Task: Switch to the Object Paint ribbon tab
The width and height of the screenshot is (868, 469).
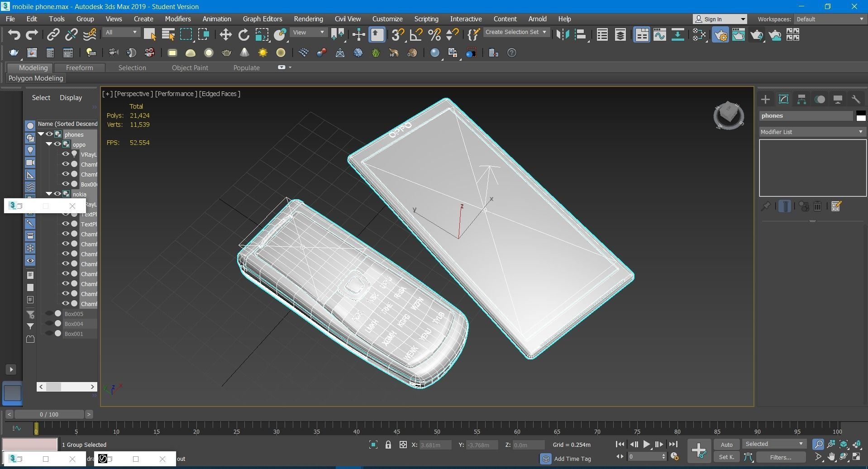Action: pos(190,68)
